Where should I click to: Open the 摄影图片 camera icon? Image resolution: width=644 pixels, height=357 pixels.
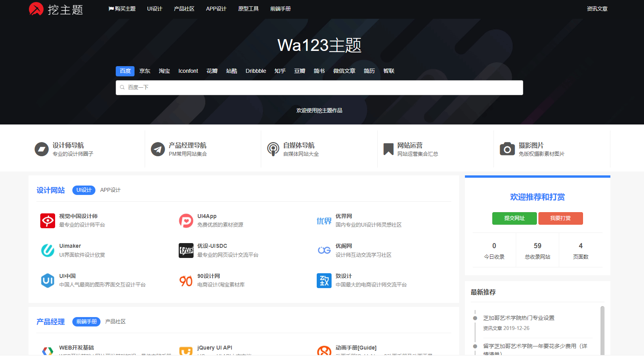point(507,149)
